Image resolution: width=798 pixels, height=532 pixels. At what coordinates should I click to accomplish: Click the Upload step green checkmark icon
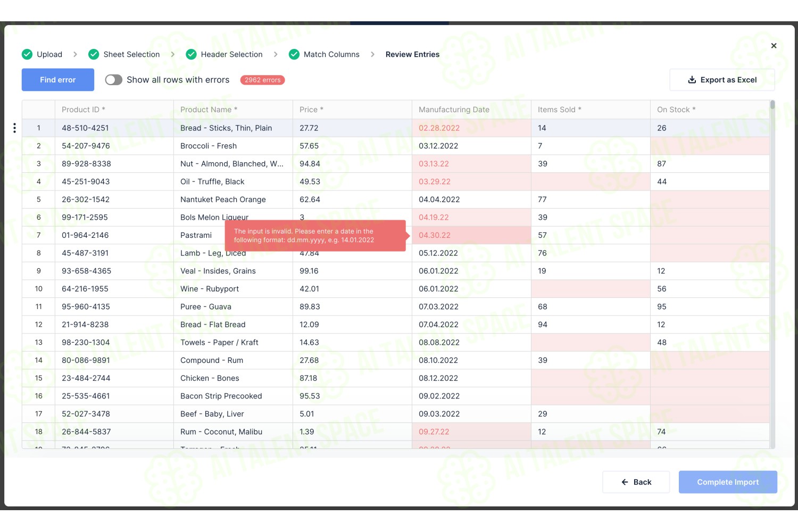(x=27, y=54)
